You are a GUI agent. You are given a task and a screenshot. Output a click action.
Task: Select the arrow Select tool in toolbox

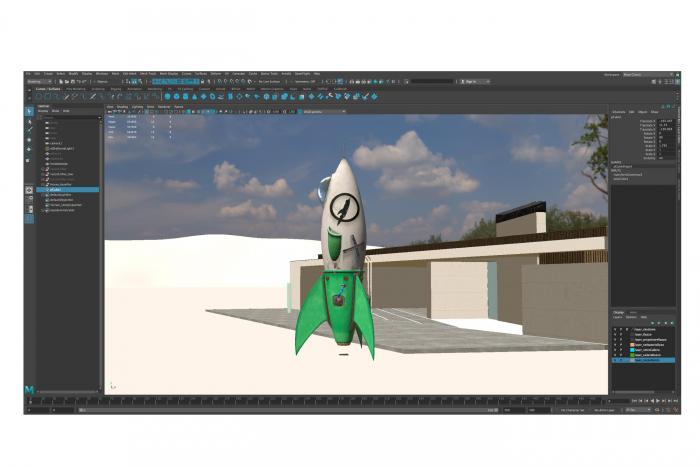pos(29,111)
